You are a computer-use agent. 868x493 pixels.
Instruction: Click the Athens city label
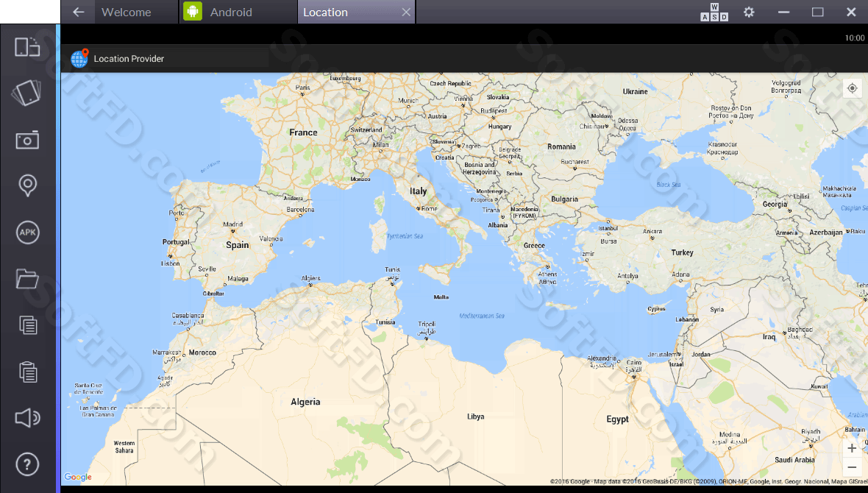547,274
